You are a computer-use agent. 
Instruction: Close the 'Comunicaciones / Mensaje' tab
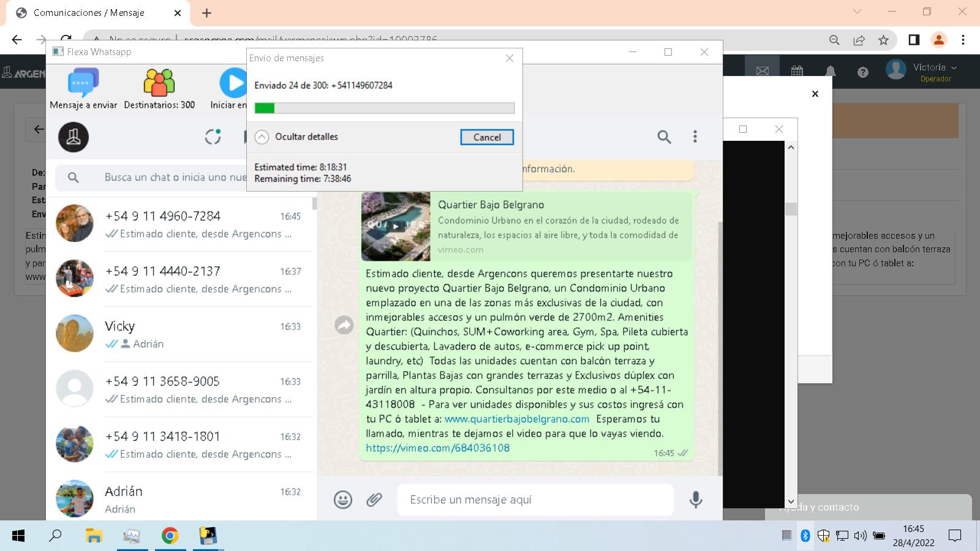178,13
